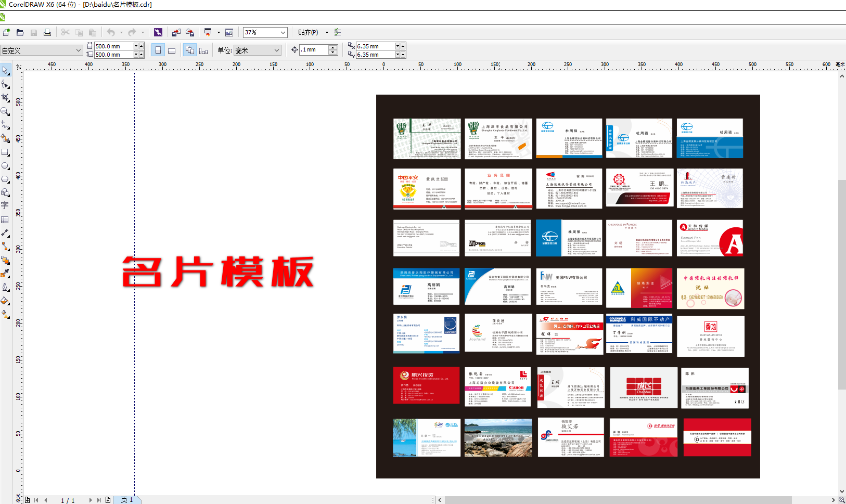Select the Crop tool
This screenshot has height=504, width=846.
5,98
